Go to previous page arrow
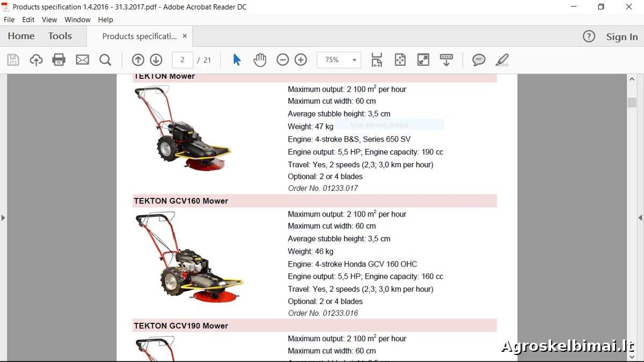This screenshot has height=362, width=644. point(138,60)
